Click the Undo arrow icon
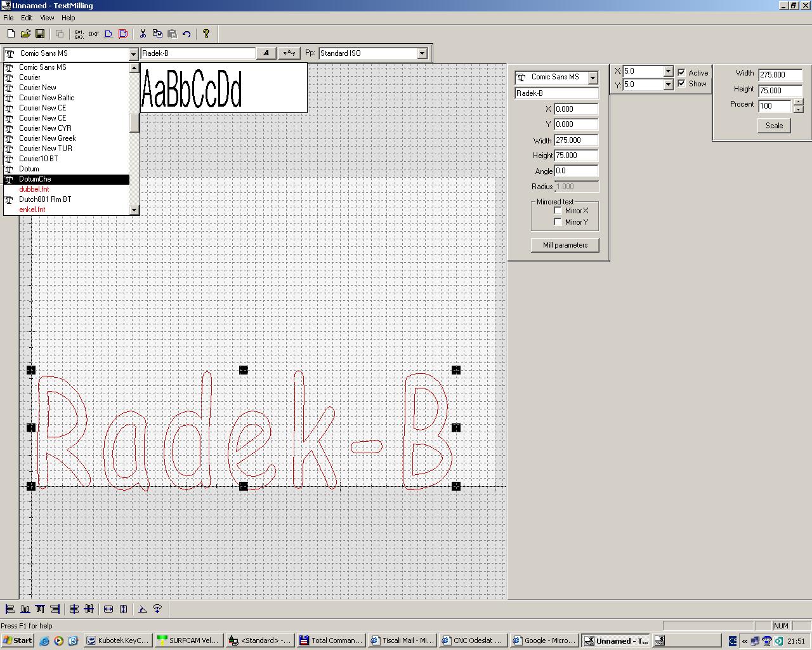The width and height of the screenshot is (812, 650). coord(187,34)
